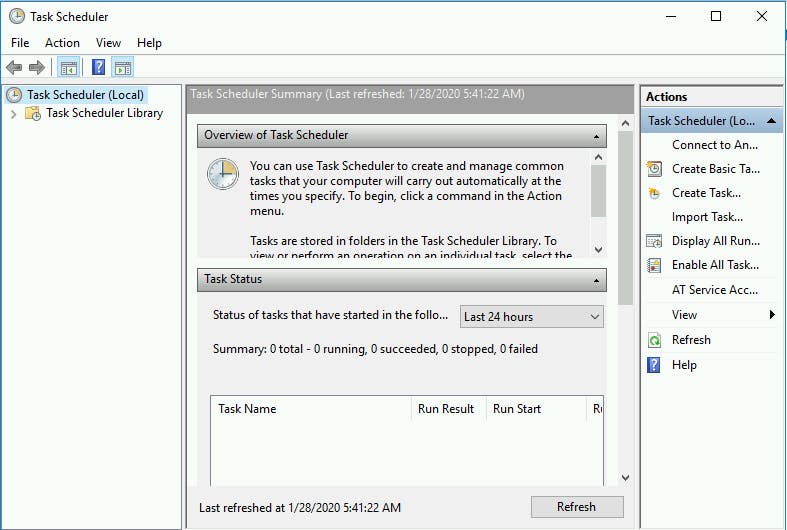Screen dimensions: 787x530
Task: Click summary pane scrollbar down arrow
Action: tap(625, 478)
